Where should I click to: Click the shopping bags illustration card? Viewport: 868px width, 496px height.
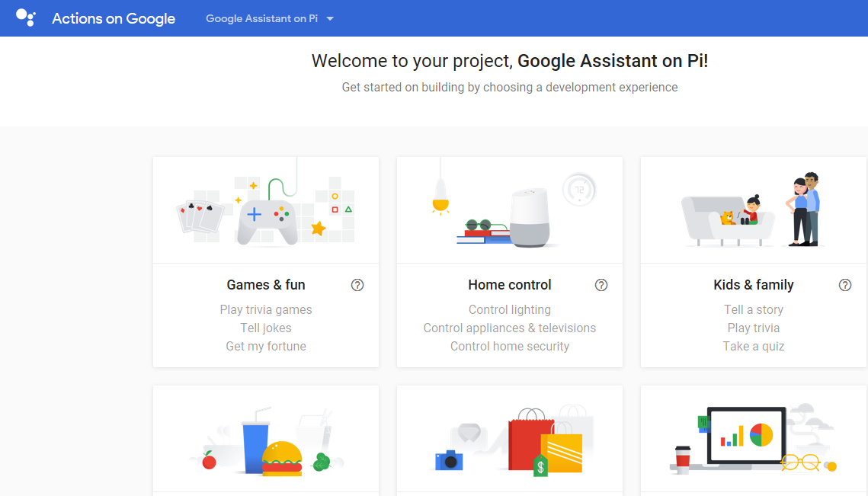(x=510, y=440)
